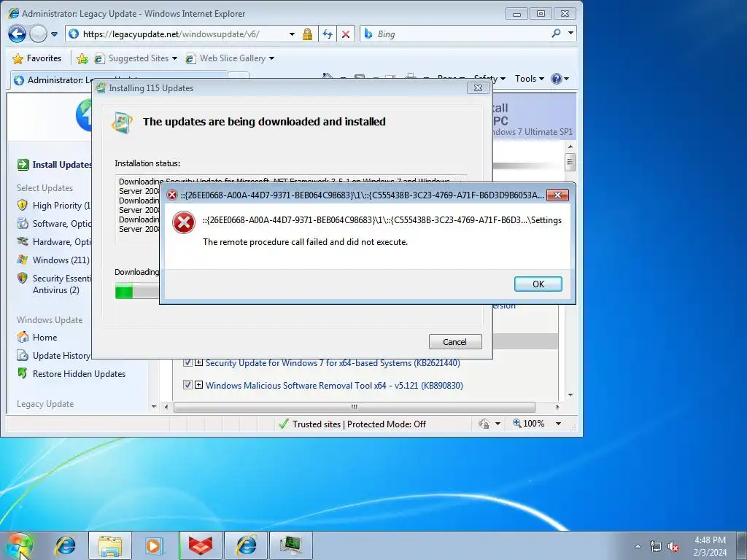The height and width of the screenshot is (560, 747).
Task: Open search provider dropdown arrow
Action: [570, 34]
